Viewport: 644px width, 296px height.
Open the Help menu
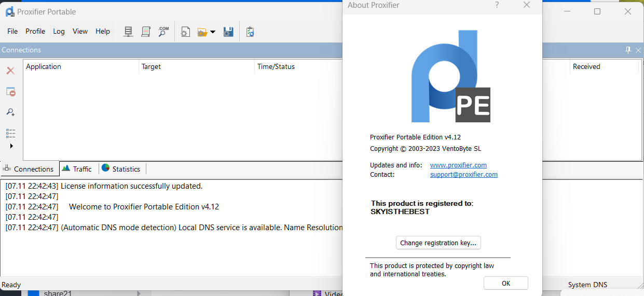pos(103,31)
